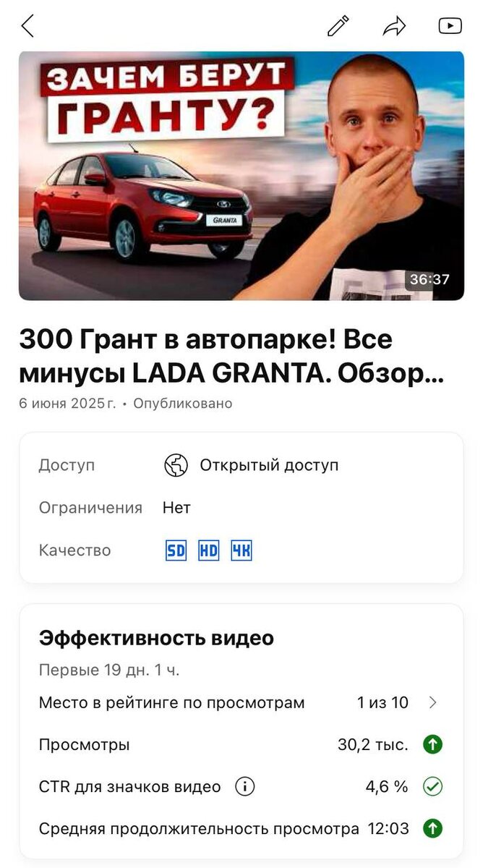Select the SD quality badge
Image resolution: width=483 pixels, height=868 pixels.
point(176,550)
